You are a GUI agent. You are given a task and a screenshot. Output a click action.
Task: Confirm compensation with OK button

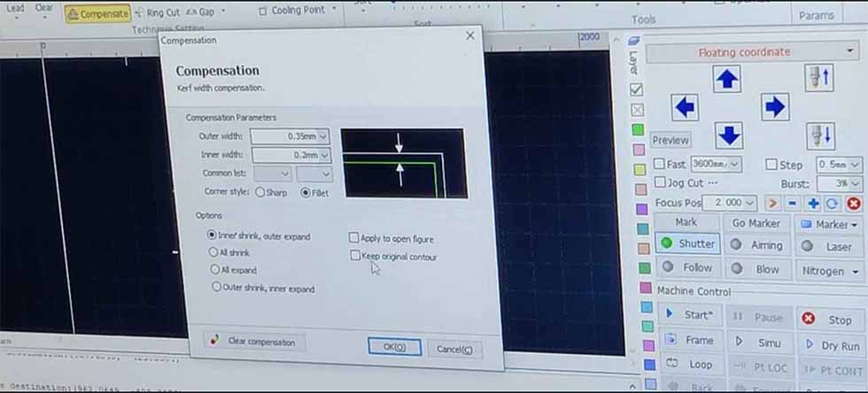(x=394, y=346)
